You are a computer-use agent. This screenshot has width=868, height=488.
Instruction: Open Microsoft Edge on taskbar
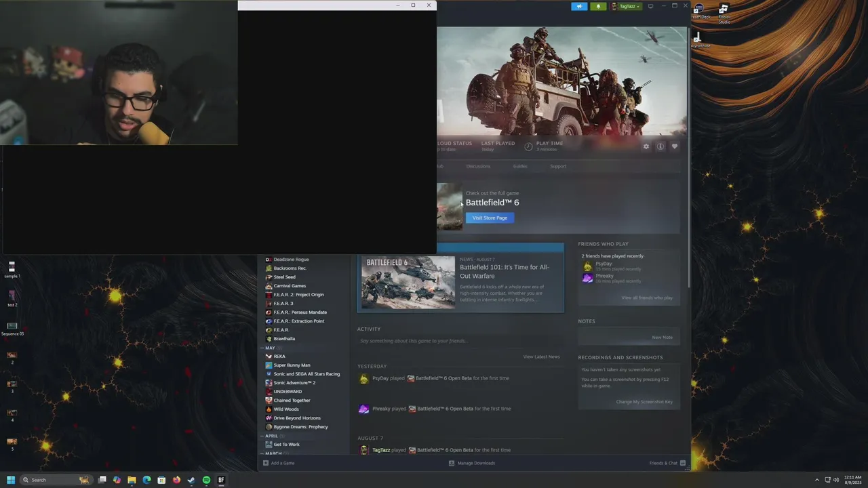(x=146, y=480)
